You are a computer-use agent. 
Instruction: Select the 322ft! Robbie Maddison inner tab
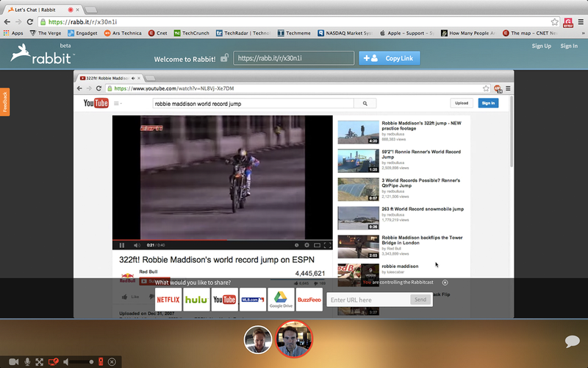(x=110, y=78)
